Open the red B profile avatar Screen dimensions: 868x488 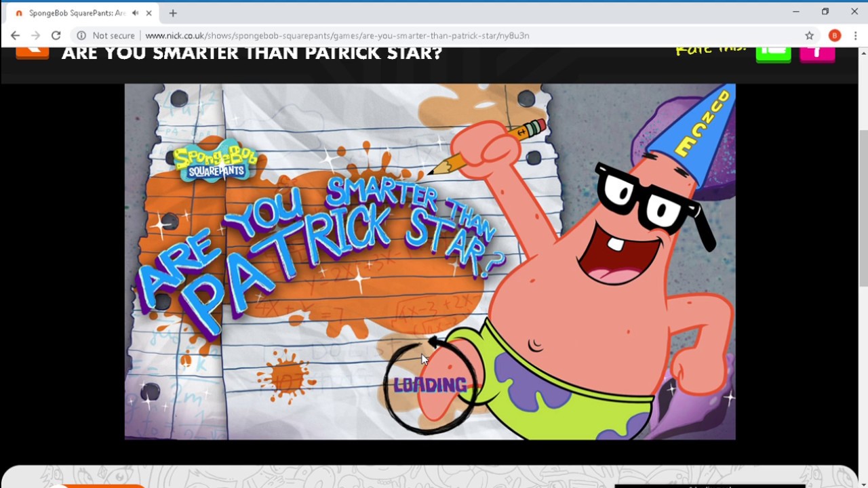[835, 35]
